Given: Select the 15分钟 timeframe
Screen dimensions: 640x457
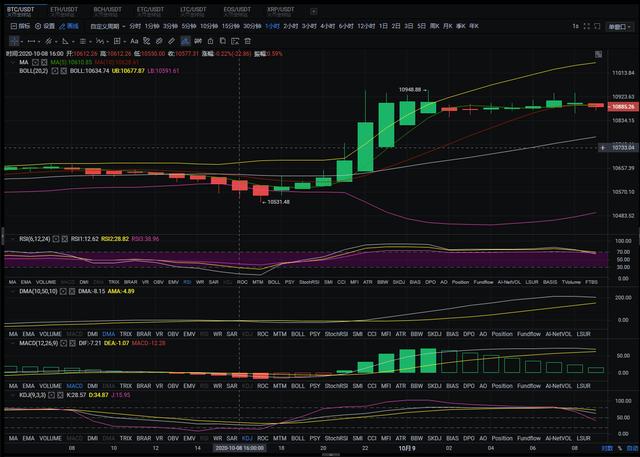Looking at the screenshot, I should coord(231,26).
